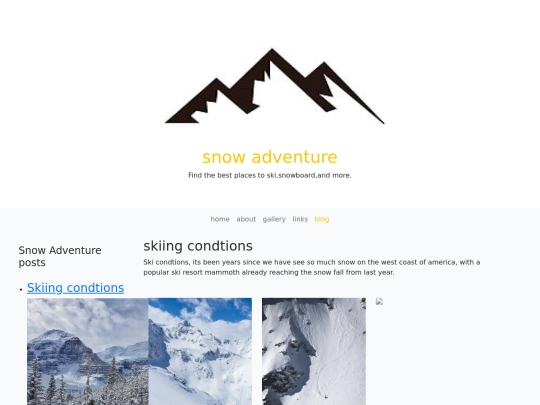Open the mountain with pine trees photo
Image resolution: width=540 pixels, height=405 pixels.
[88, 351]
